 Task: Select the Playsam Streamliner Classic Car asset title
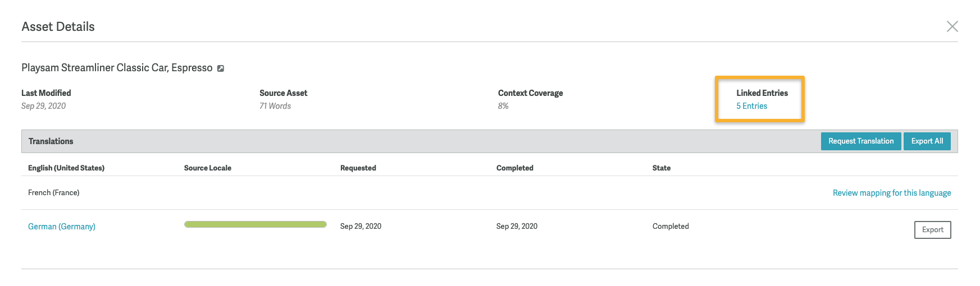[x=117, y=68]
